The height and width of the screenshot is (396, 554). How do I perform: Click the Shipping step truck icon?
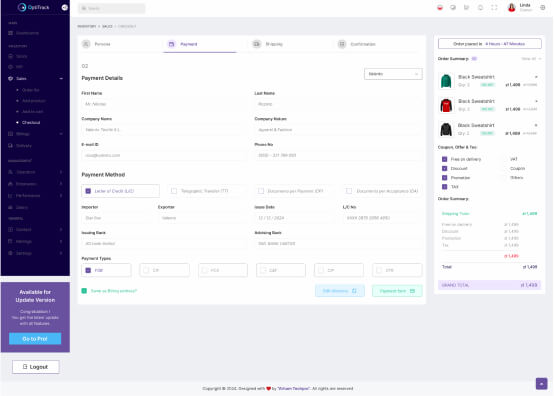(257, 44)
